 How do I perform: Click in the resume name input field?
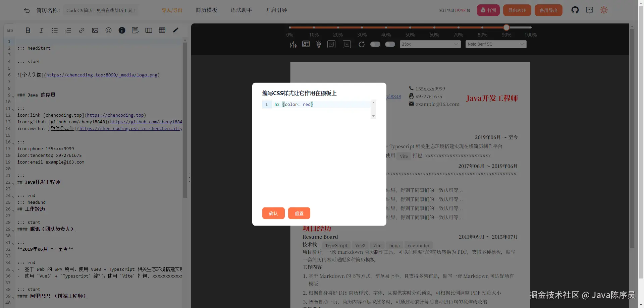point(101,10)
